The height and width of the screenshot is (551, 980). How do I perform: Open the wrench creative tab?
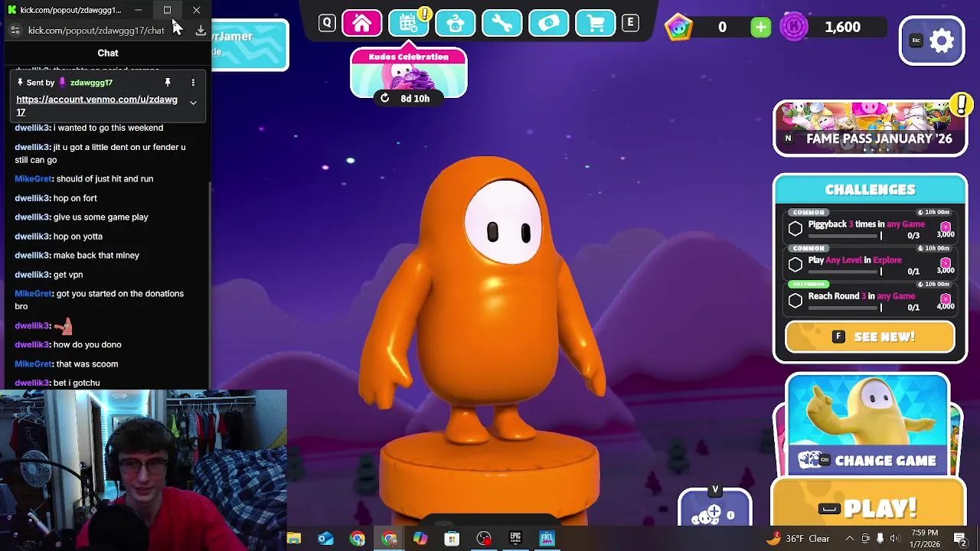tap(502, 23)
